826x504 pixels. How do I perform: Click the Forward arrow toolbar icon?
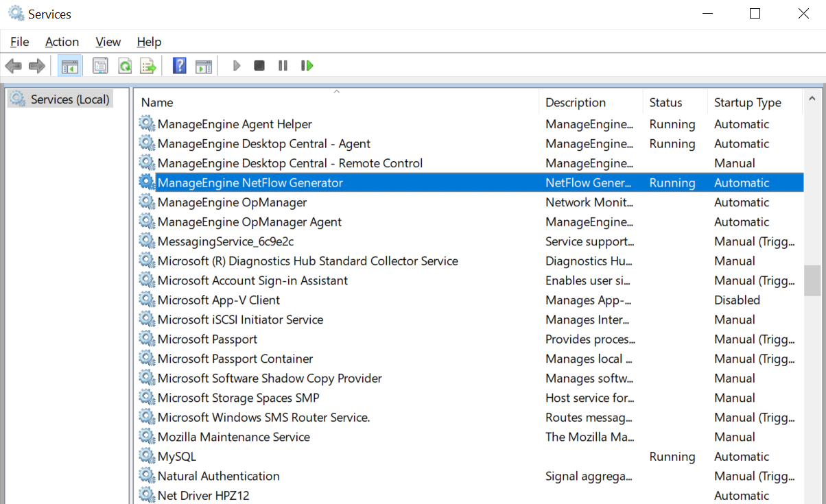(37, 66)
